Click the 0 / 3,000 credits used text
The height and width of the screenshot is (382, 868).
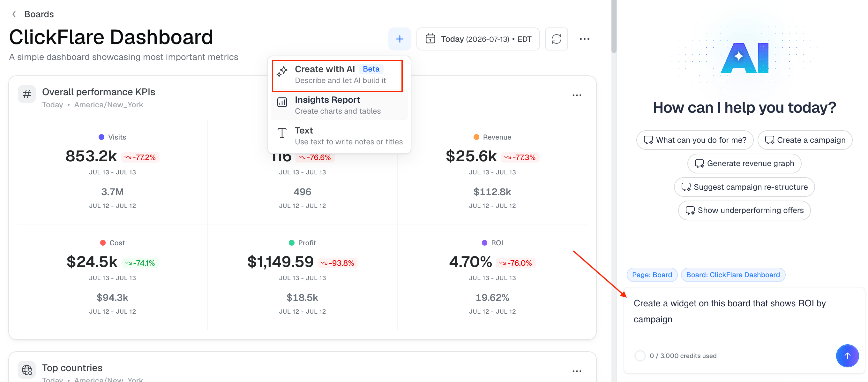(x=683, y=356)
